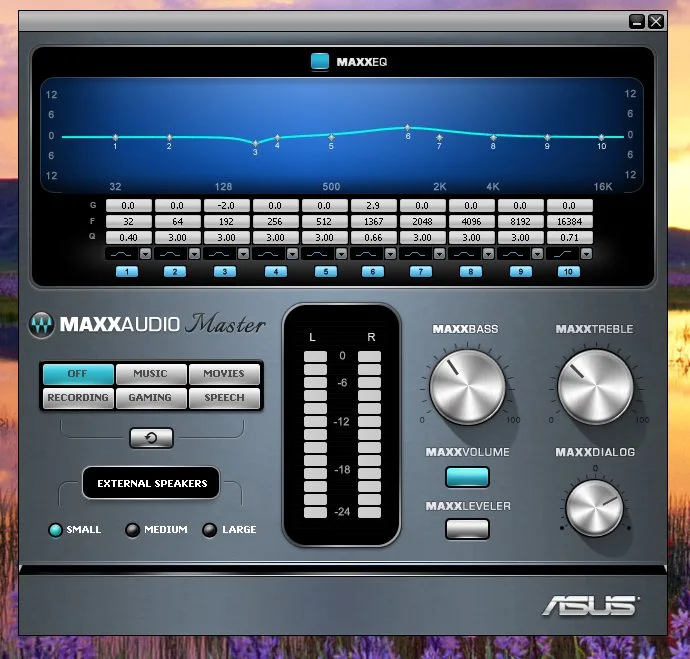Screen dimensions: 690x659
Task: Open band 1 filter type dropdown
Action: [x=145, y=253]
